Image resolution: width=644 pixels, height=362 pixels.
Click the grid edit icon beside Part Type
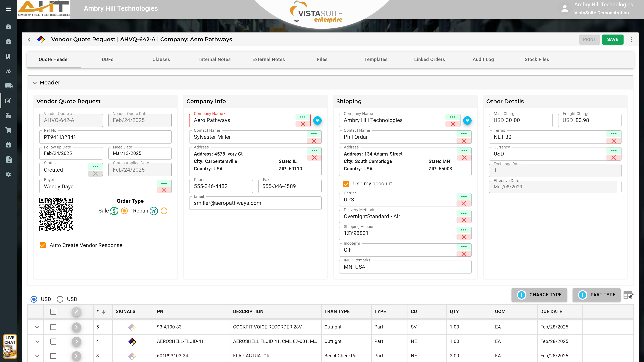(x=628, y=295)
